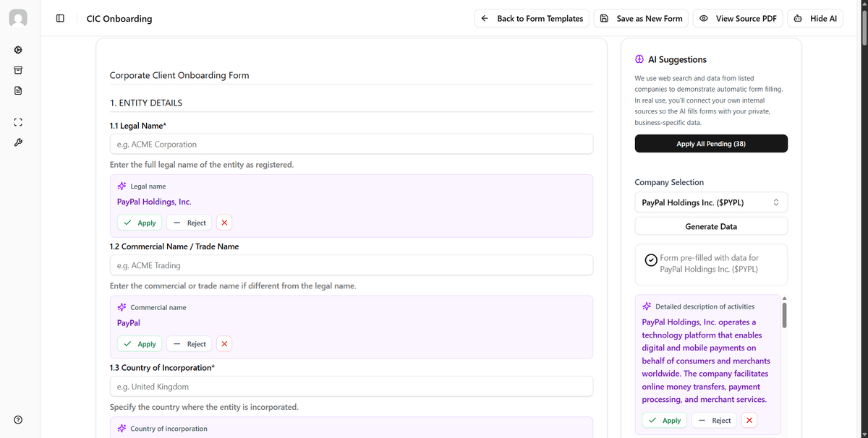
Task: Click the 'Form pre-filled with data' notice
Action: pyautogui.click(x=710, y=263)
